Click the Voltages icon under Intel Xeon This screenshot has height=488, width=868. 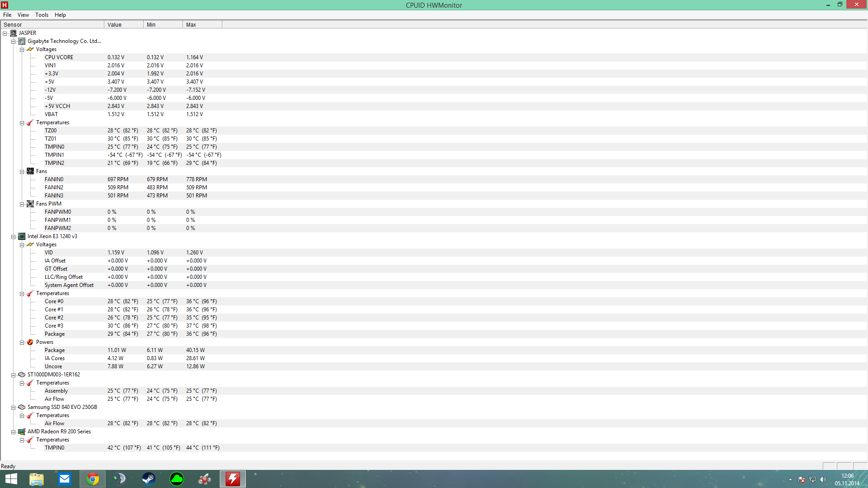[30, 244]
